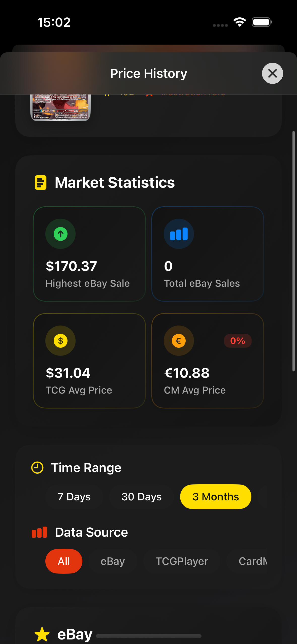This screenshot has width=297, height=644.
Task: Tap the yellow star eBay icon
Action: pos(42,634)
